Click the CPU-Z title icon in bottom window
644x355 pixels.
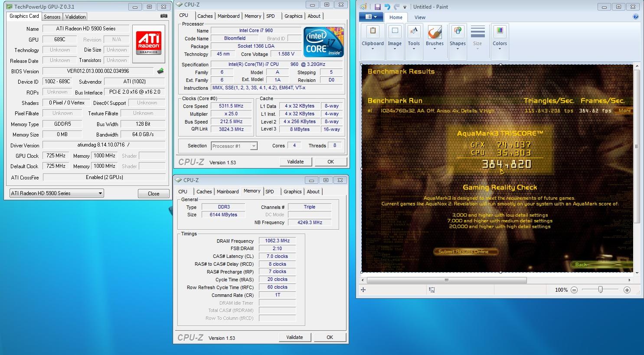tap(178, 180)
